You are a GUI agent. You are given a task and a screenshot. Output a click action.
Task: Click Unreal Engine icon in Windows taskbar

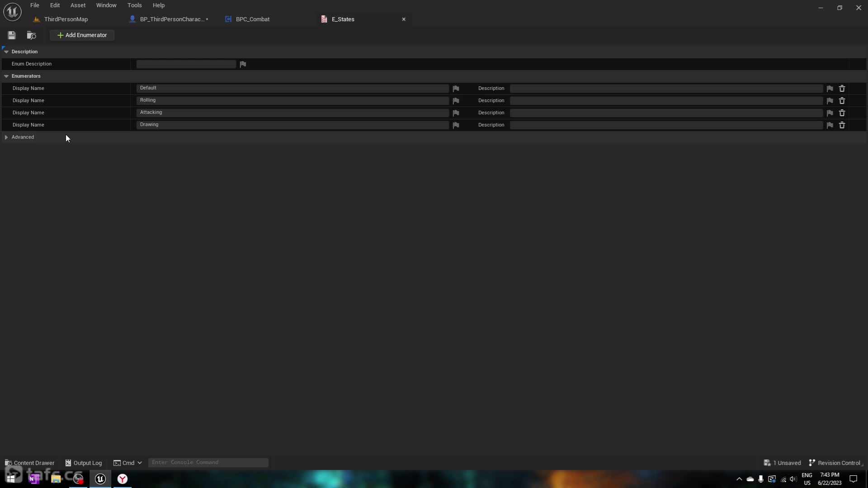[100, 479]
